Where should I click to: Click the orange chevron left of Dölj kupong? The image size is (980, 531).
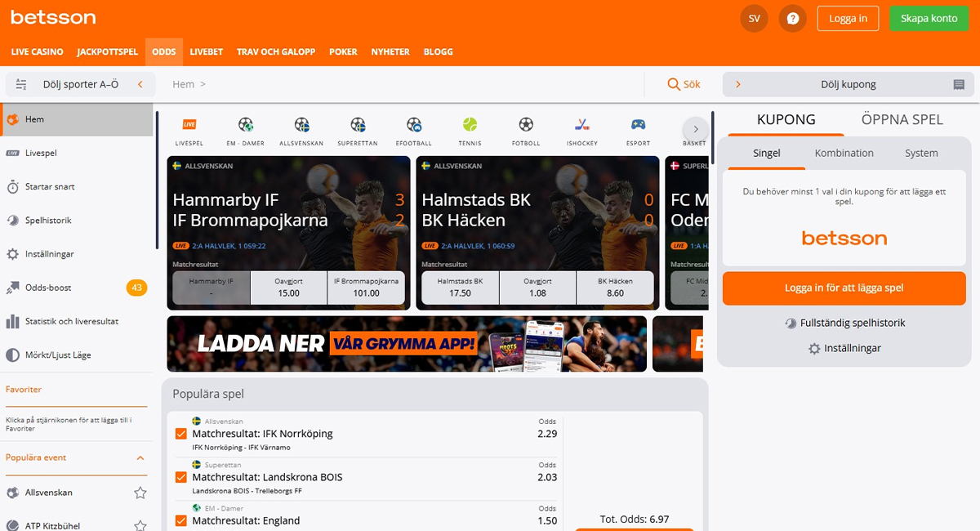[738, 84]
